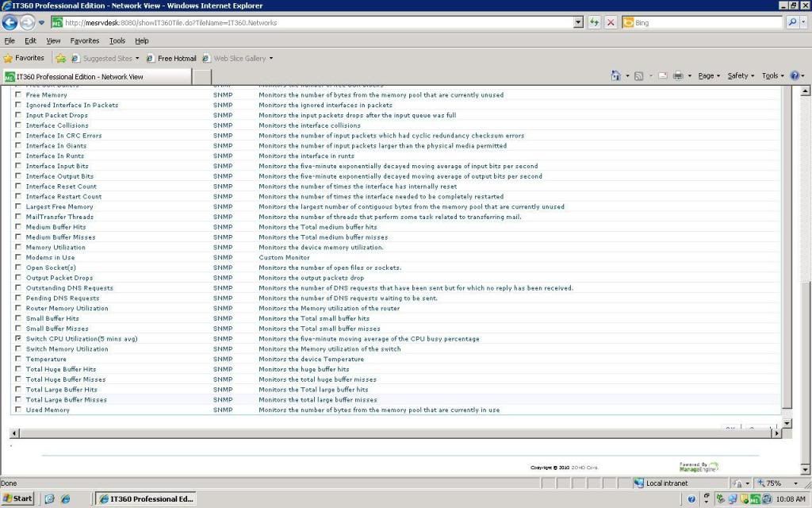The image size is (812, 508).
Task: Click the horizontal scrollbar left arrow
Action: 14,433
